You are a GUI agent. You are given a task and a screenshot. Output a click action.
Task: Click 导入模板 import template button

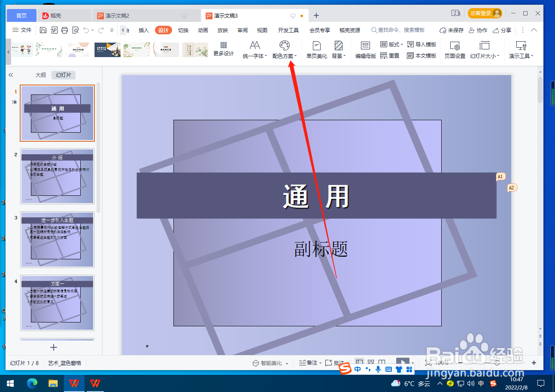pos(422,45)
